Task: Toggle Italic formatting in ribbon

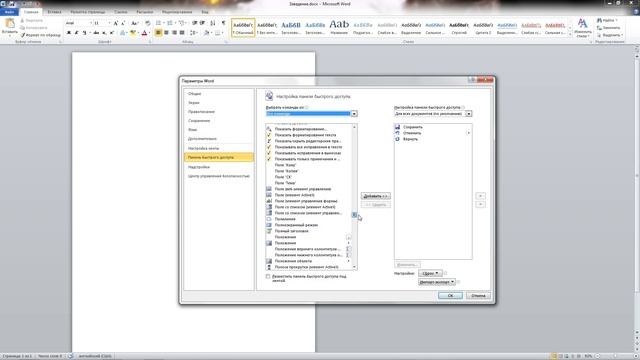Action: (76, 33)
